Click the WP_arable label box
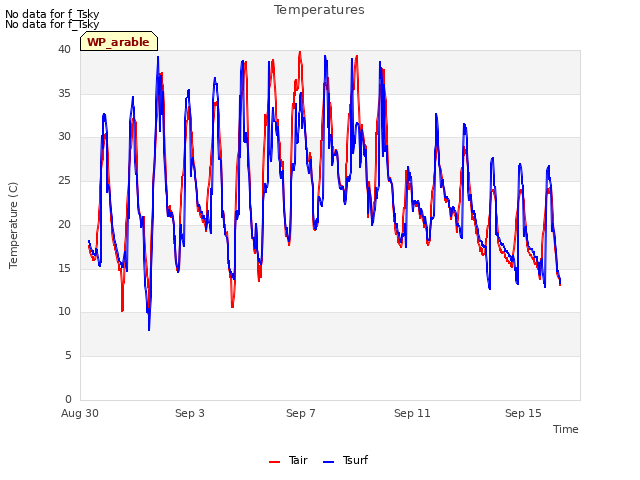 tap(119, 41)
